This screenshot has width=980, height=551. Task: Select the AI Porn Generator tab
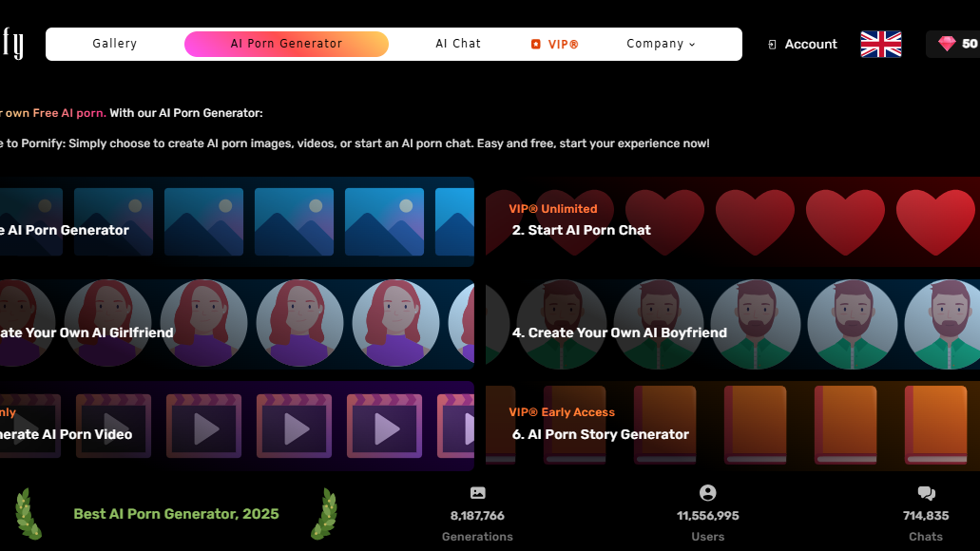(x=286, y=44)
